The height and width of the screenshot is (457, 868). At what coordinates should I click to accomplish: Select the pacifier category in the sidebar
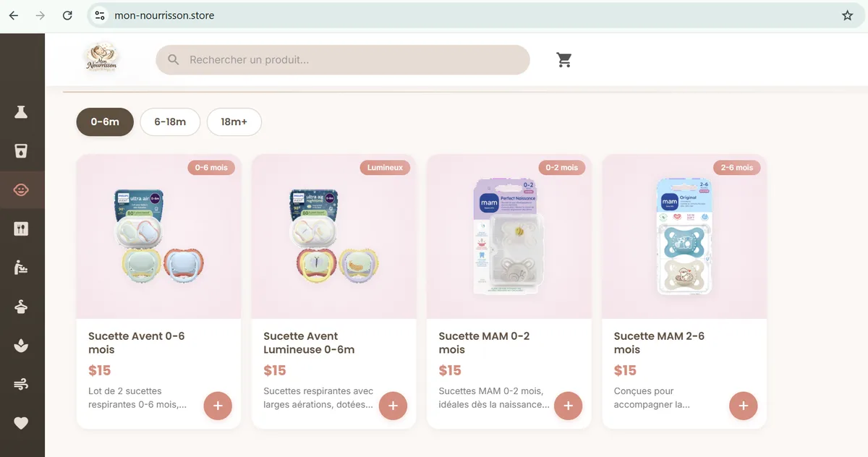(x=22, y=189)
